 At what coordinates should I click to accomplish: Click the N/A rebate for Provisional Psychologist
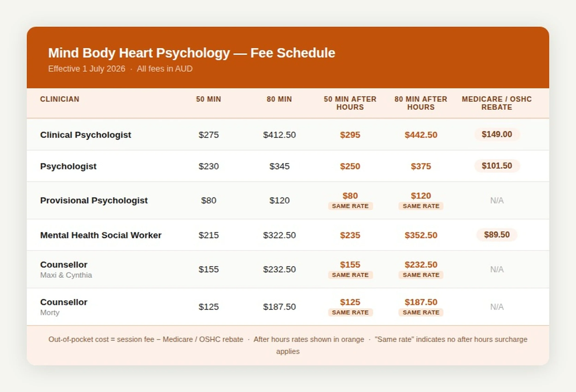[497, 200]
